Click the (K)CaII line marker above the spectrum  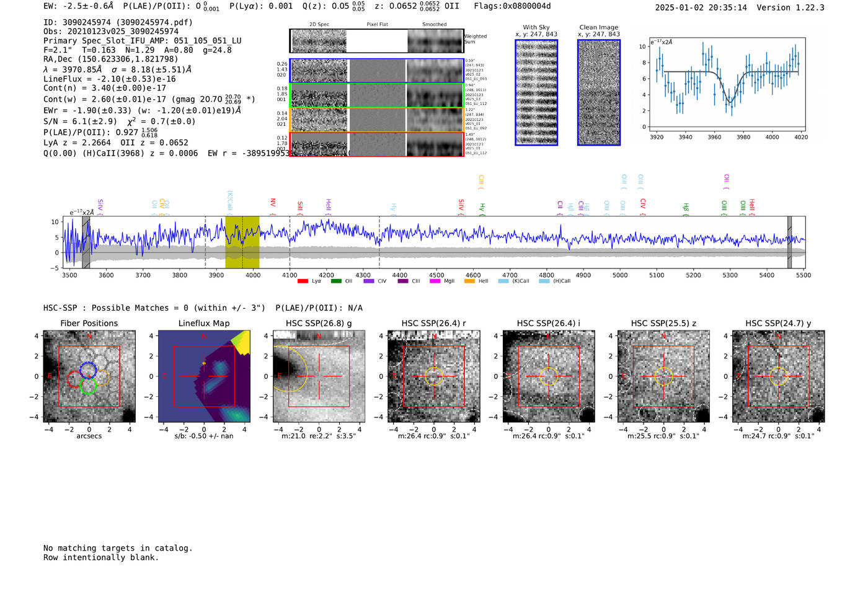pos(230,202)
